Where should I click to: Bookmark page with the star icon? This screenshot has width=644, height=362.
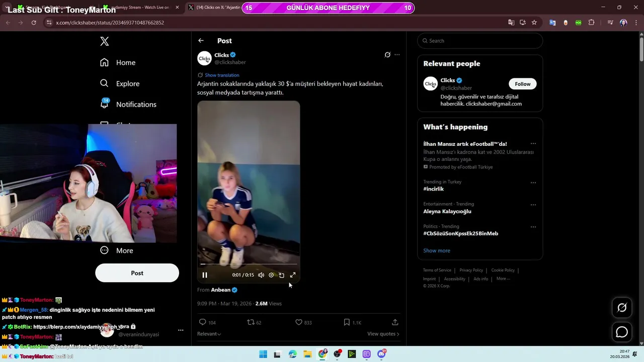(x=534, y=23)
